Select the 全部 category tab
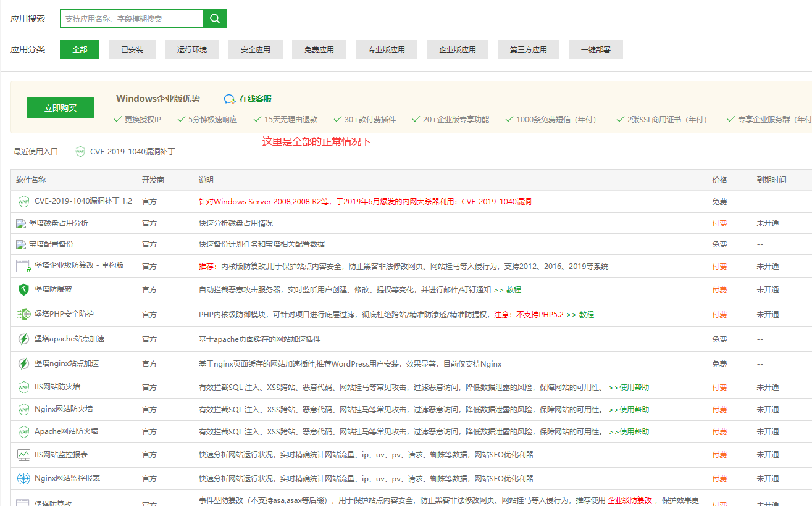 80,49
